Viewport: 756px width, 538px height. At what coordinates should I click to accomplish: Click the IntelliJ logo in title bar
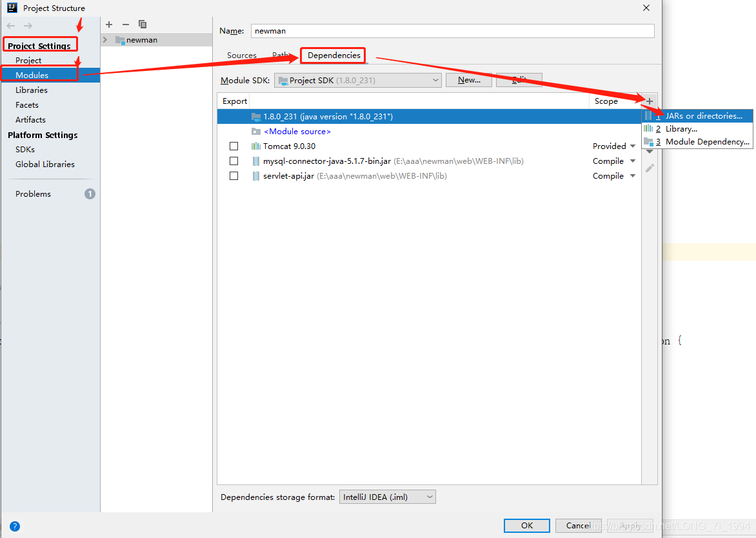coord(12,8)
